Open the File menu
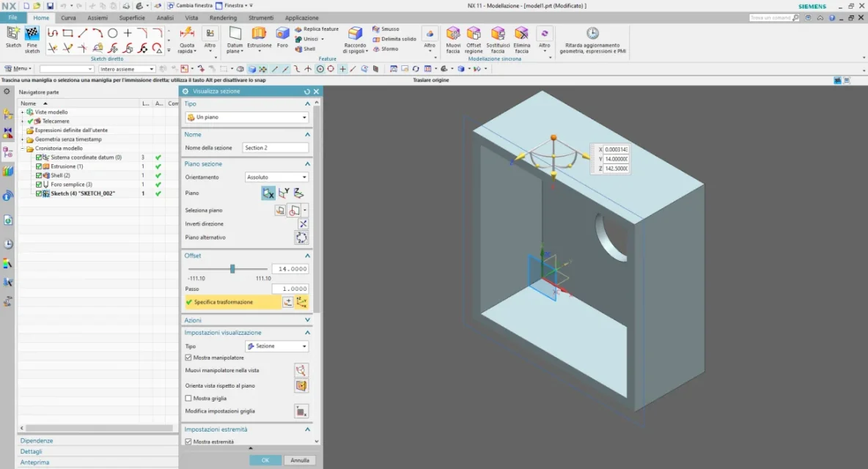 (12, 18)
